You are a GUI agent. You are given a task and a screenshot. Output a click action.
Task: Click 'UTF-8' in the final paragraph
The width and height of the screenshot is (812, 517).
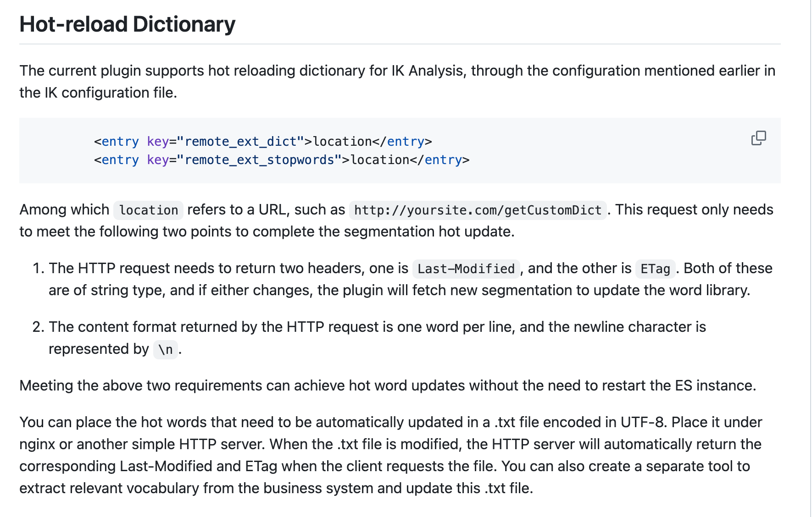[x=642, y=422]
